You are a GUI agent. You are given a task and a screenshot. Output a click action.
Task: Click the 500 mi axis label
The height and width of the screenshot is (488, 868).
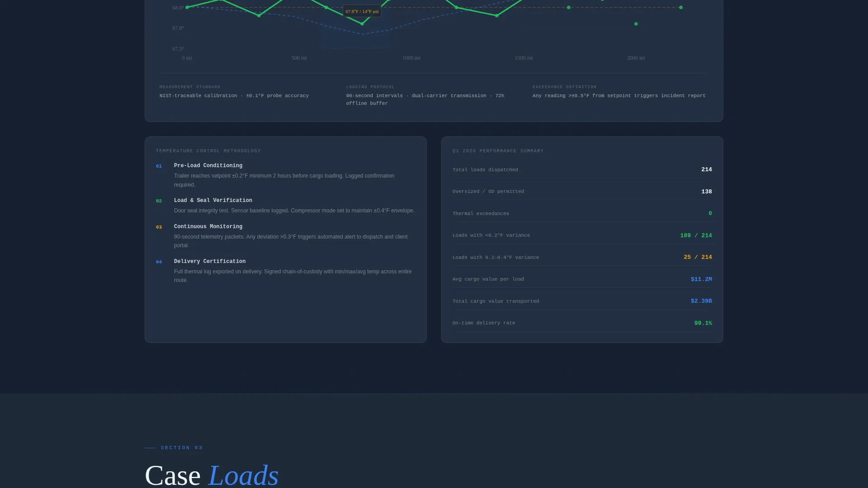[x=299, y=58]
